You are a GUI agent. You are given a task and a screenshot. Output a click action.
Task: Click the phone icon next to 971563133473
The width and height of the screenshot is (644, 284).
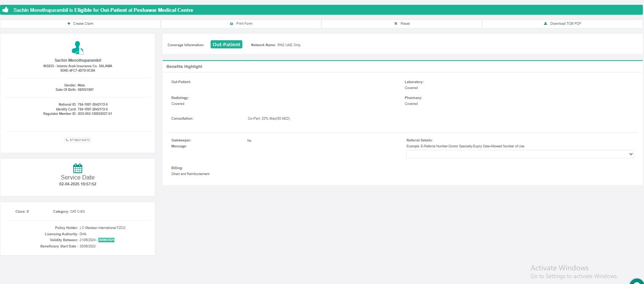(x=67, y=140)
